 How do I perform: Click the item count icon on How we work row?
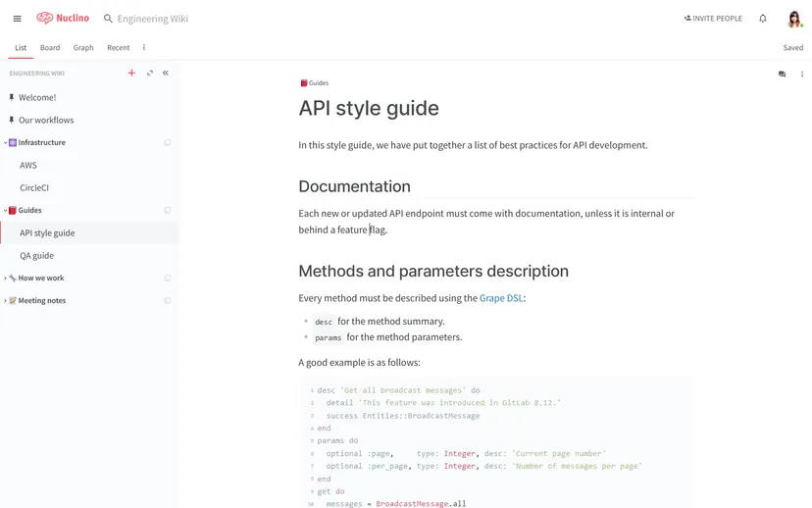pyautogui.click(x=168, y=279)
